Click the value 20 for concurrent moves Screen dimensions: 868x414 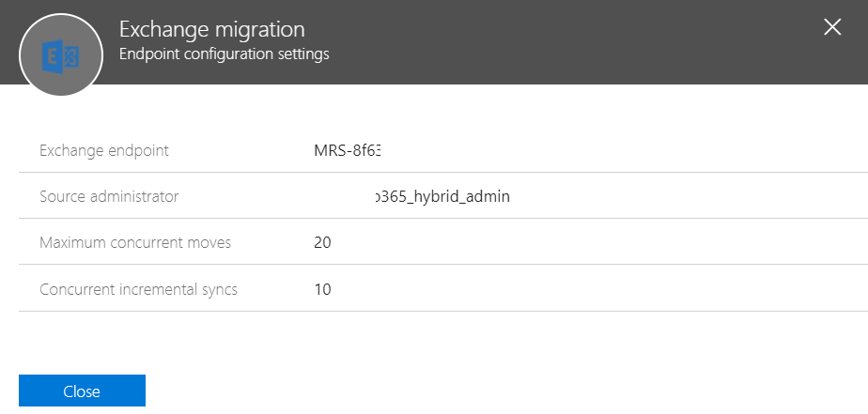pyautogui.click(x=322, y=242)
